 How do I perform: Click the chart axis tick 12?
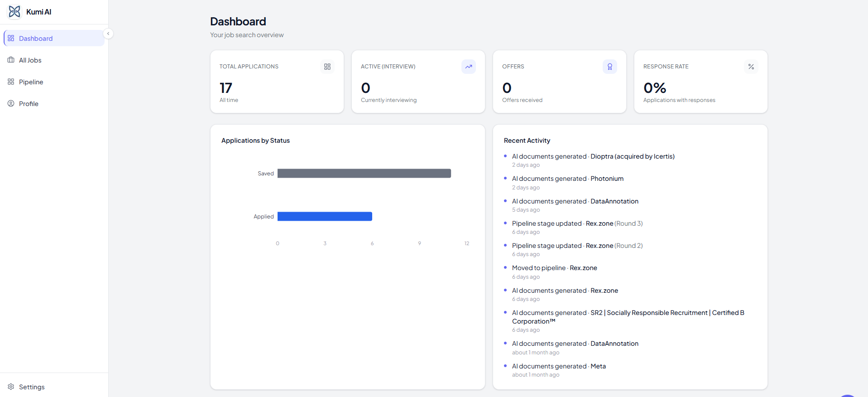[467, 243]
